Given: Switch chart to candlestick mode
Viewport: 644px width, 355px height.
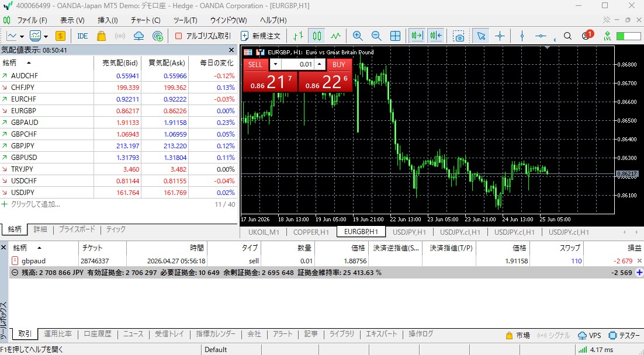Looking at the screenshot, I should [317, 36].
